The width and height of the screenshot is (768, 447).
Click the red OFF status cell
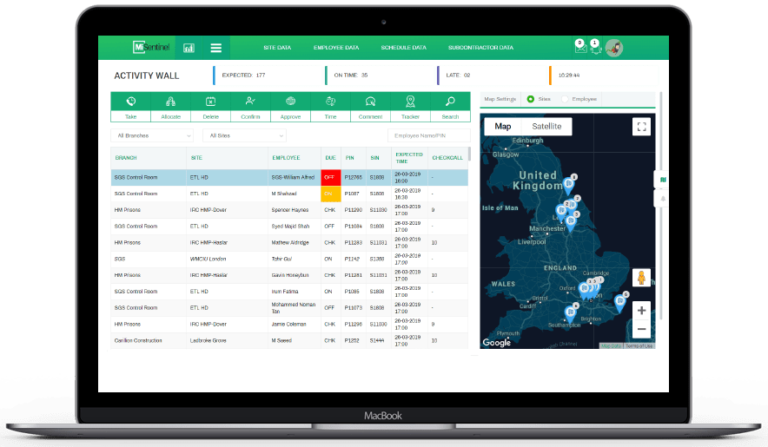point(331,177)
